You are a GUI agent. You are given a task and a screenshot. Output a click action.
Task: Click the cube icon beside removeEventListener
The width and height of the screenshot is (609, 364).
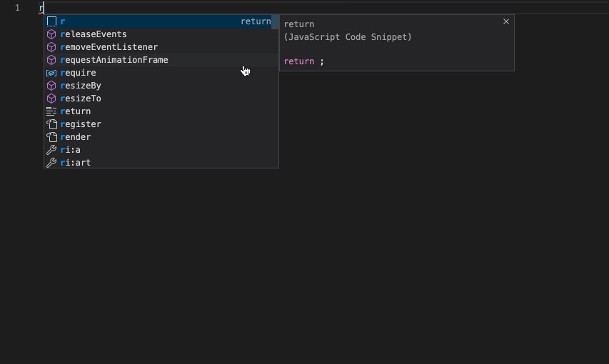pyautogui.click(x=51, y=47)
